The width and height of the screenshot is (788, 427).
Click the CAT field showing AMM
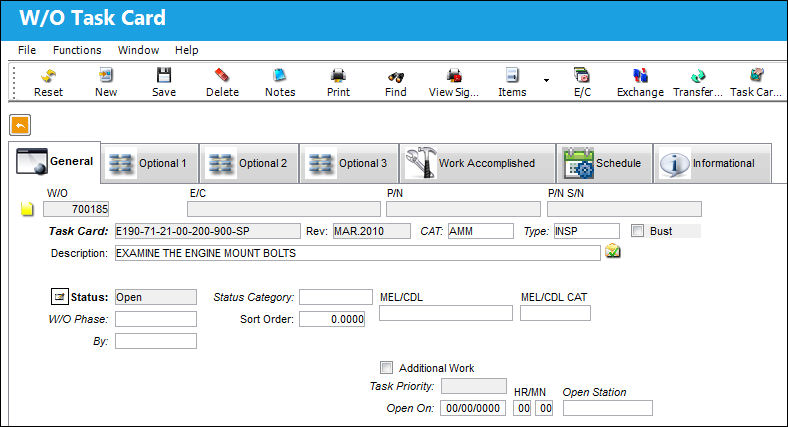click(481, 231)
